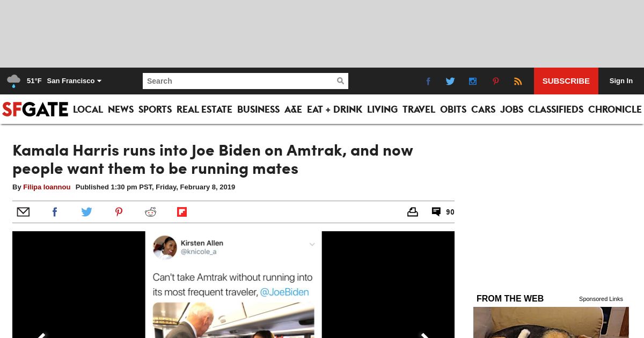Share article on Reddit icon
The height and width of the screenshot is (338, 644).
pos(150,212)
